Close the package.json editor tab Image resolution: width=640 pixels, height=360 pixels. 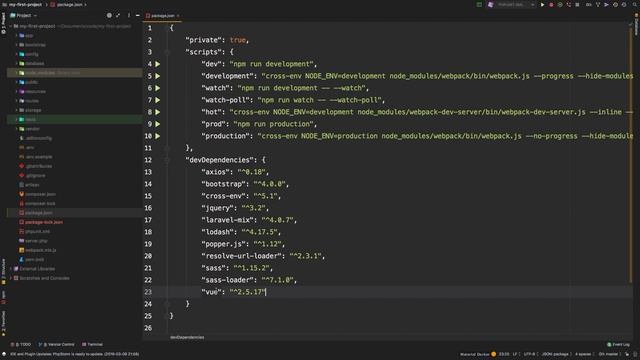[x=178, y=16]
